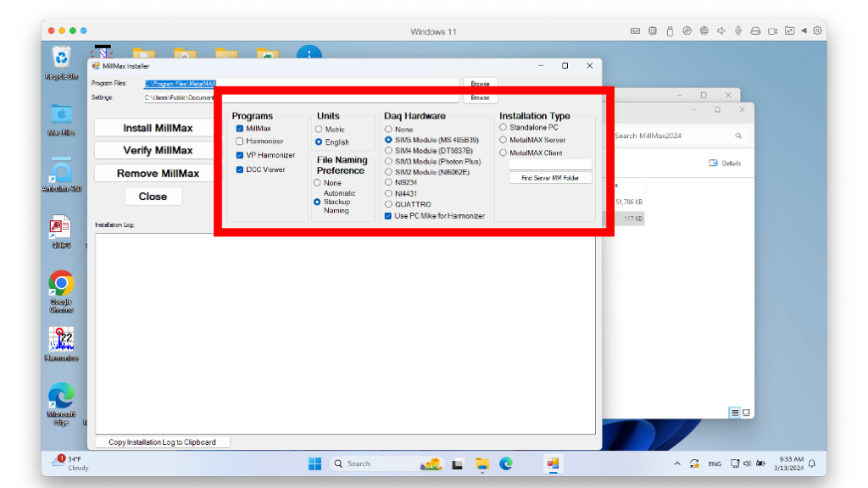Select SIM2 Module (NI6062E)
This screenshot has width=868, height=488.
pos(388,172)
